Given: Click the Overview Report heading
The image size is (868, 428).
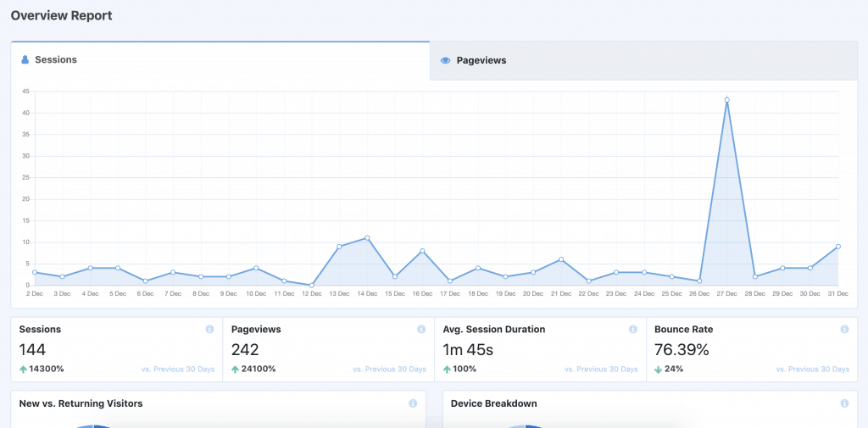Looking at the screenshot, I should (x=61, y=16).
